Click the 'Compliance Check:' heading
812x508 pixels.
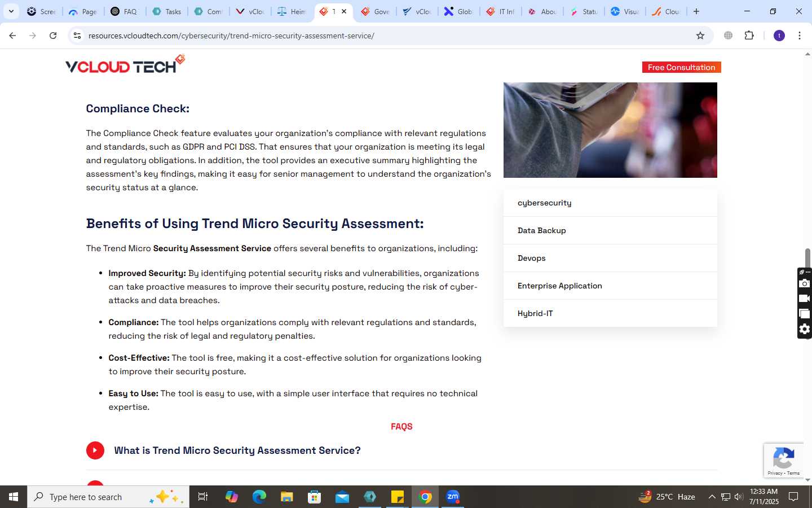point(138,108)
